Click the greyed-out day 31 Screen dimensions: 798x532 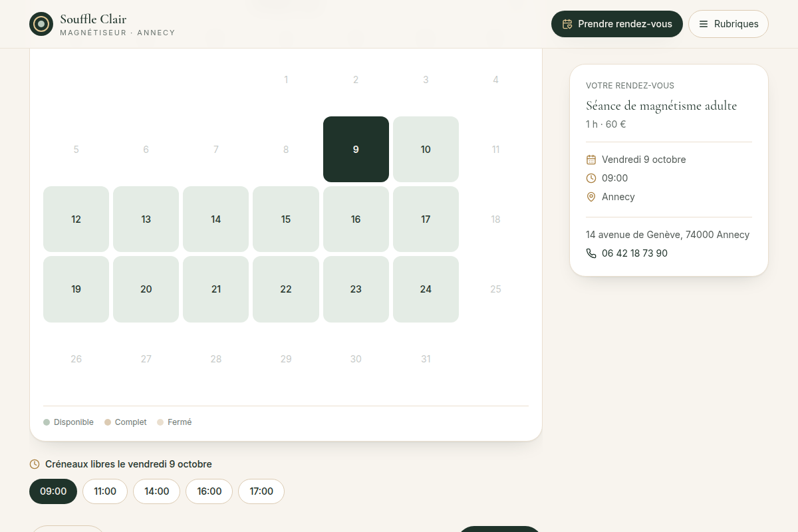tap(426, 359)
